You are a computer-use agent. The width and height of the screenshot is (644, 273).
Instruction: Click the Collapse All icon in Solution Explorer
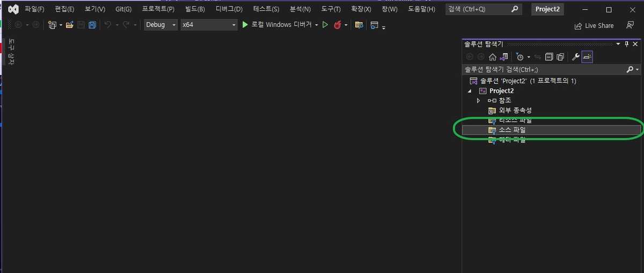548,57
